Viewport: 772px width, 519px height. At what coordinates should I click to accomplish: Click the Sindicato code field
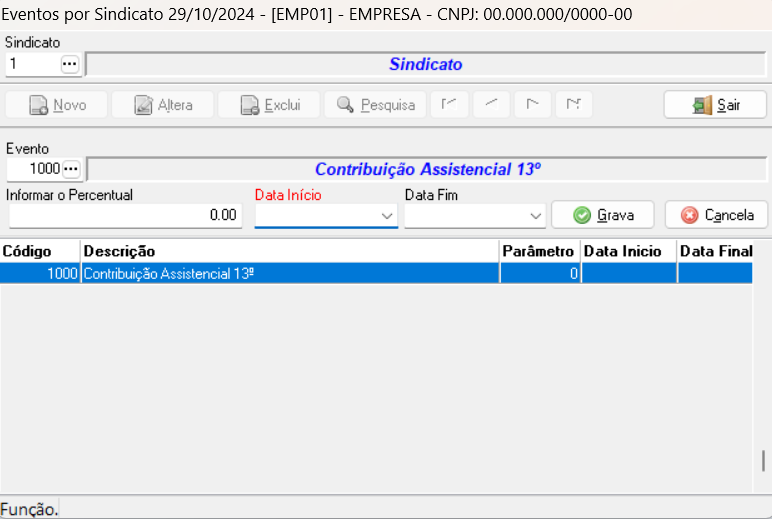click(x=33, y=64)
